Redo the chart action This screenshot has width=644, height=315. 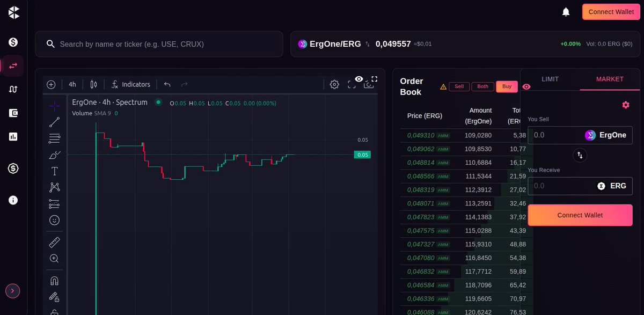tap(185, 84)
